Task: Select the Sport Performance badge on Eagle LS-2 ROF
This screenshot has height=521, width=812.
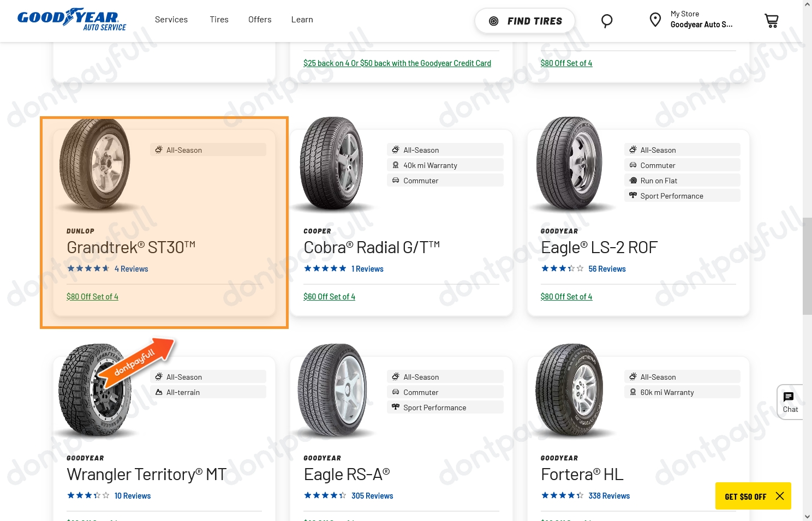Action: 682,195
